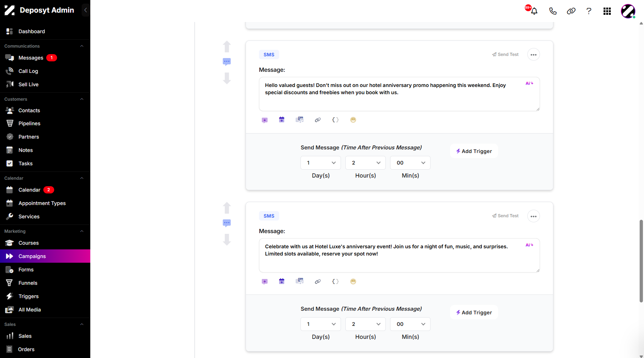The width and height of the screenshot is (644, 358).
Task: Insert emoji in the Hotel Luxe message
Action: (x=353, y=281)
